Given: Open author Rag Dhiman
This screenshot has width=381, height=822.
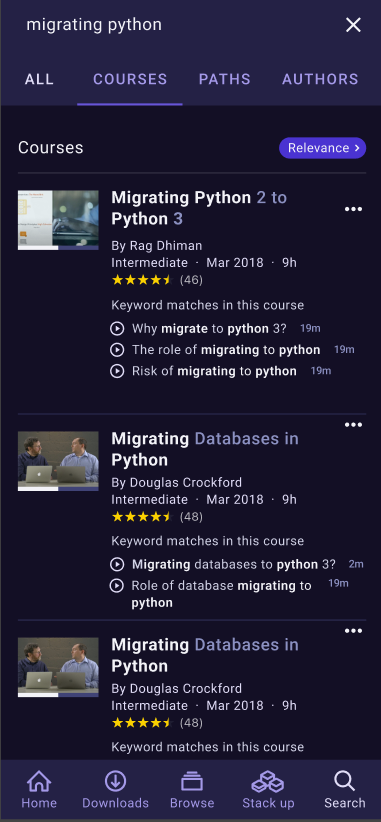Looking at the screenshot, I should 157,245.
